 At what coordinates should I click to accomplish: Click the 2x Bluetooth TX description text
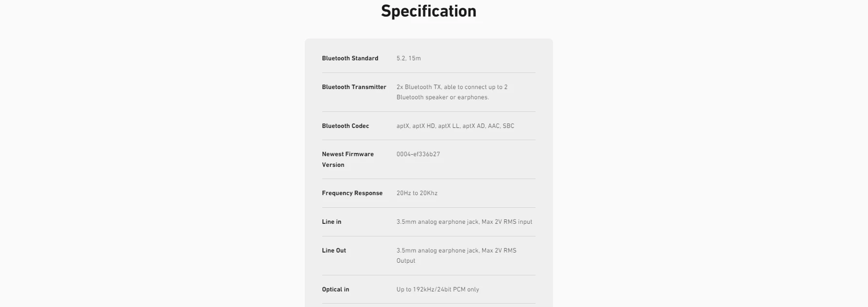click(x=451, y=92)
